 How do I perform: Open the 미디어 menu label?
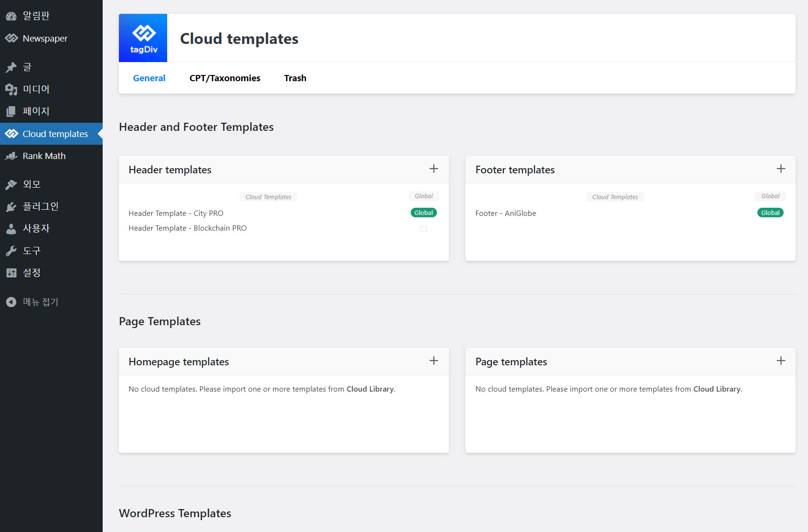pyautogui.click(x=36, y=89)
